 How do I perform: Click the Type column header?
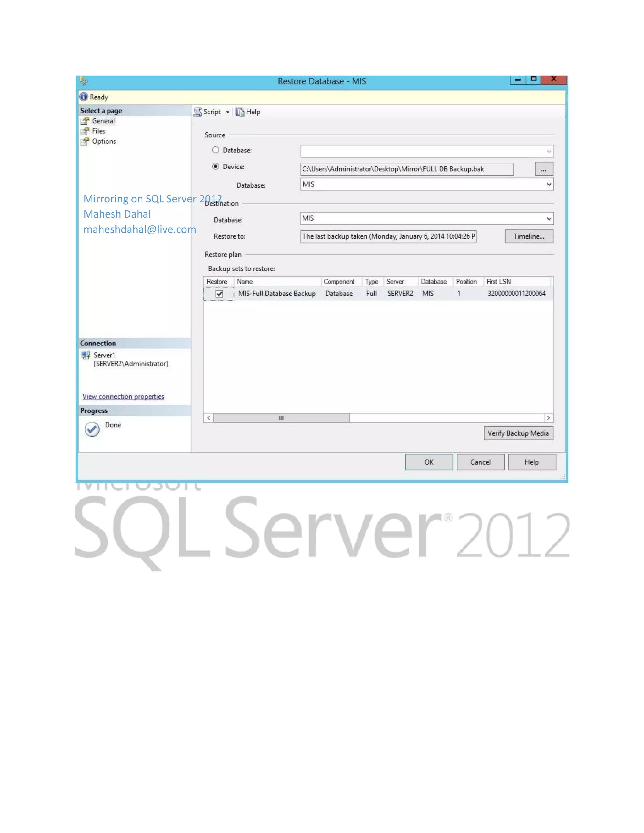tap(372, 281)
